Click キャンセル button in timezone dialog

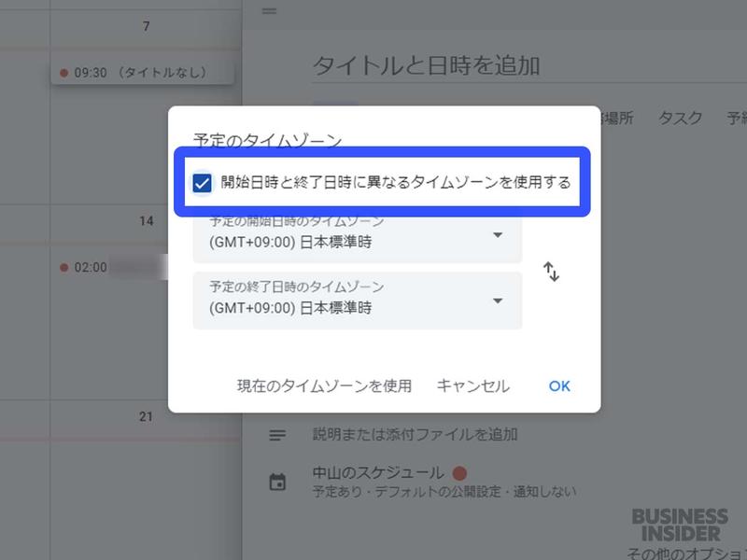(x=473, y=385)
